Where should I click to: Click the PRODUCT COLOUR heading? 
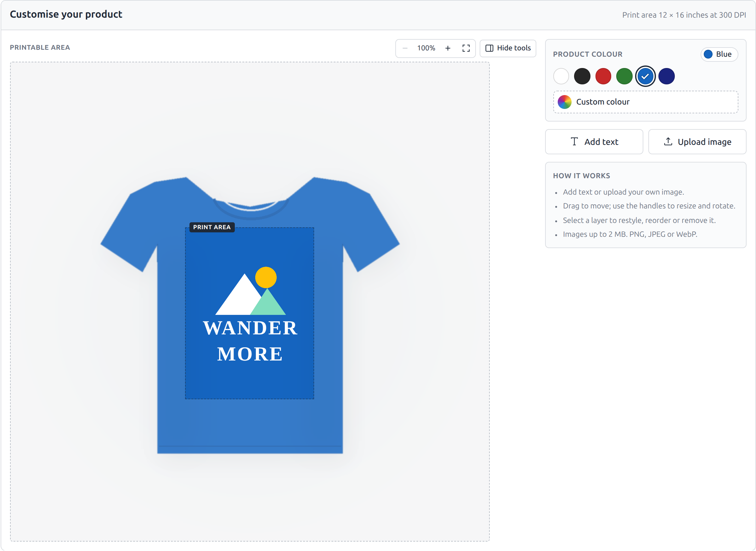tap(587, 54)
